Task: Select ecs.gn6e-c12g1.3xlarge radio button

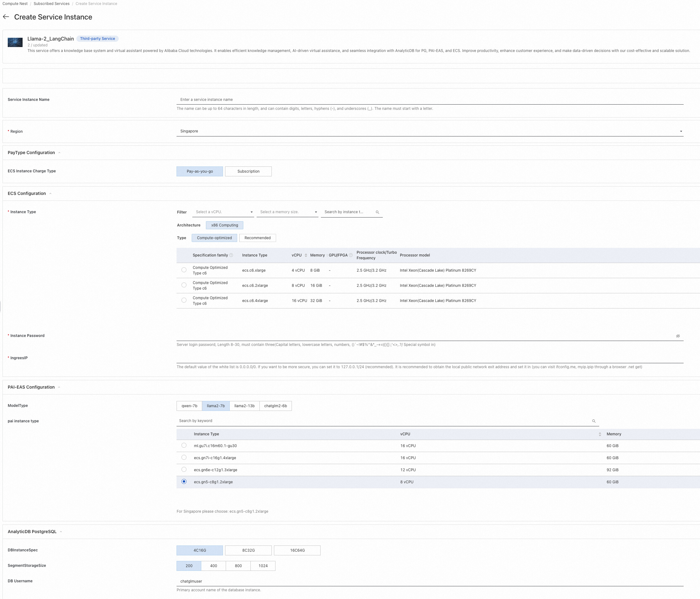Action: click(x=184, y=469)
